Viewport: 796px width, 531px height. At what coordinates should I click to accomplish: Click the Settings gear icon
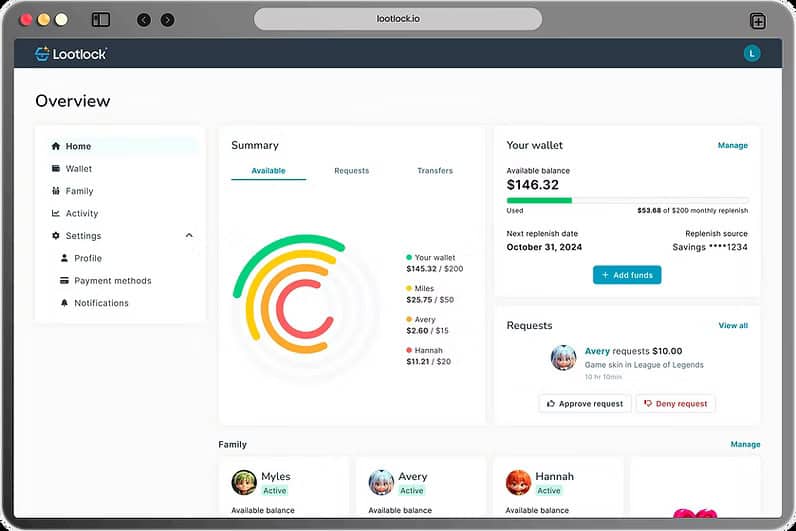(56, 236)
